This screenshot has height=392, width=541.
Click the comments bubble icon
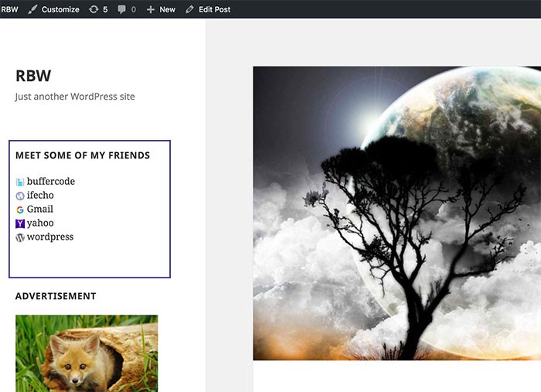[121, 9]
